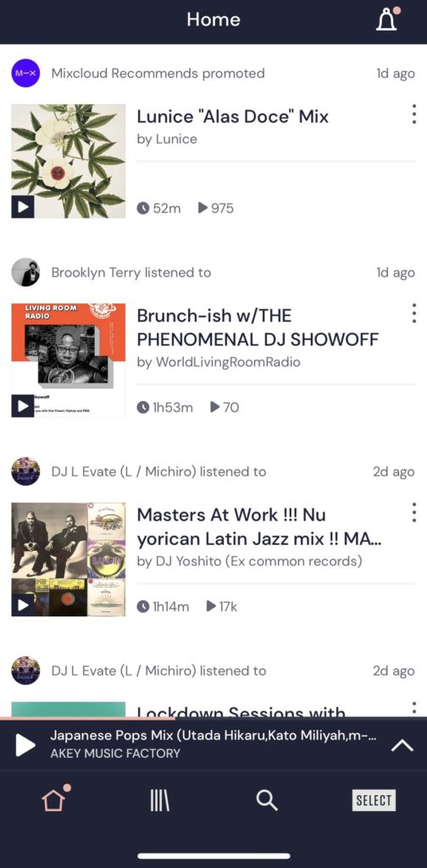Go to the Home tab icon
The width and height of the screenshot is (427, 868).
click(54, 800)
